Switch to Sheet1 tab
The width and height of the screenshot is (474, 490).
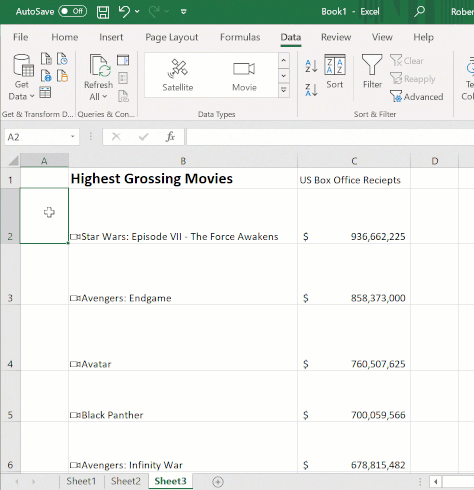tap(81, 481)
